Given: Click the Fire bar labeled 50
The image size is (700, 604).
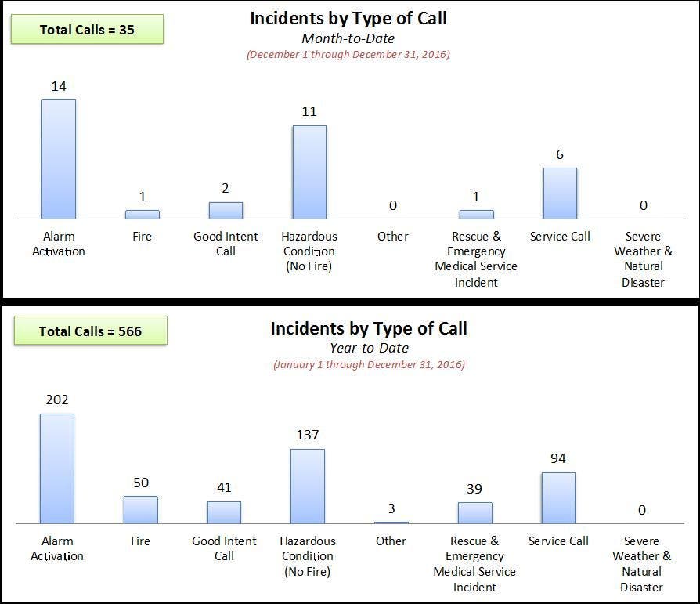Looking at the screenshot, I should click(141, 509).
